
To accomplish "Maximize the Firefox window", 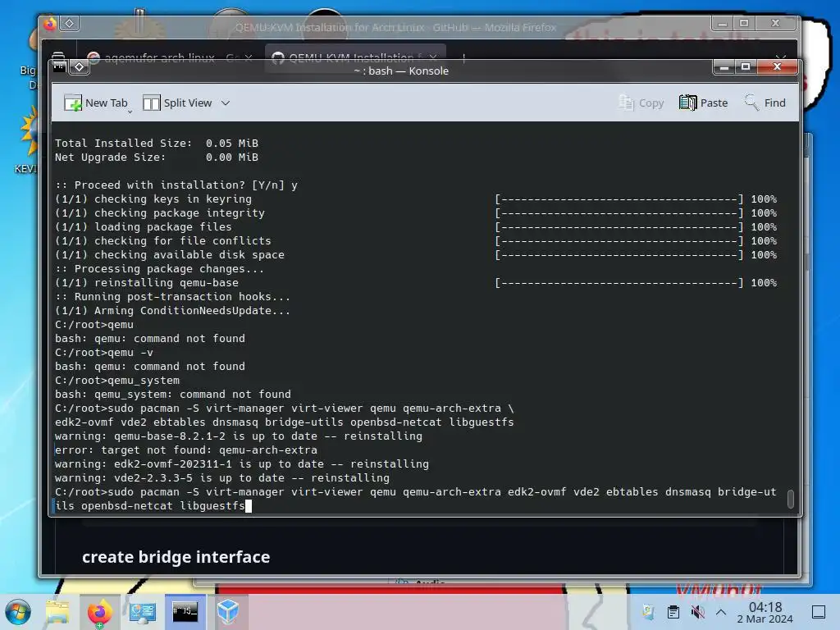I will [743, 24].
